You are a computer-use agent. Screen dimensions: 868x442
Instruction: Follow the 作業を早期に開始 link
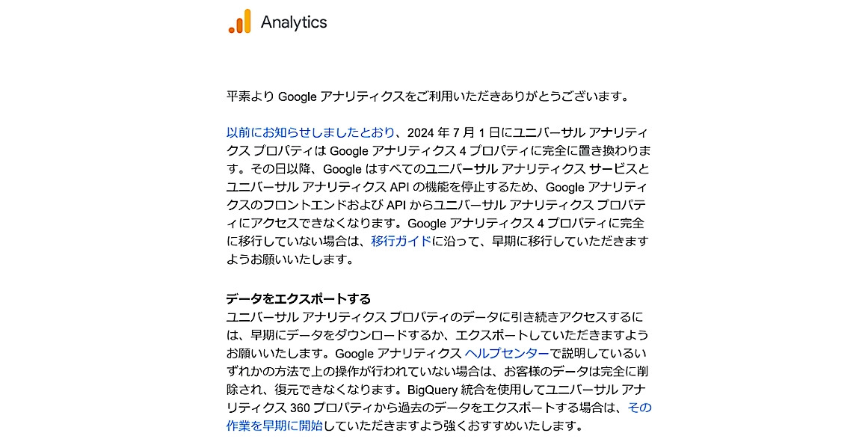[x=274, y=426]
